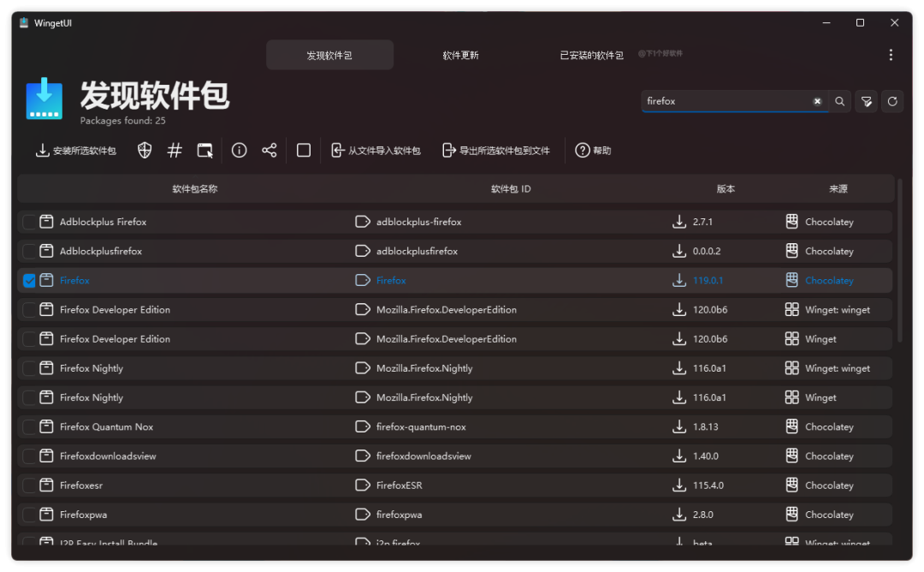Click the WingetUI title bar app icon
924x572 pixels.
pos(24,23)
